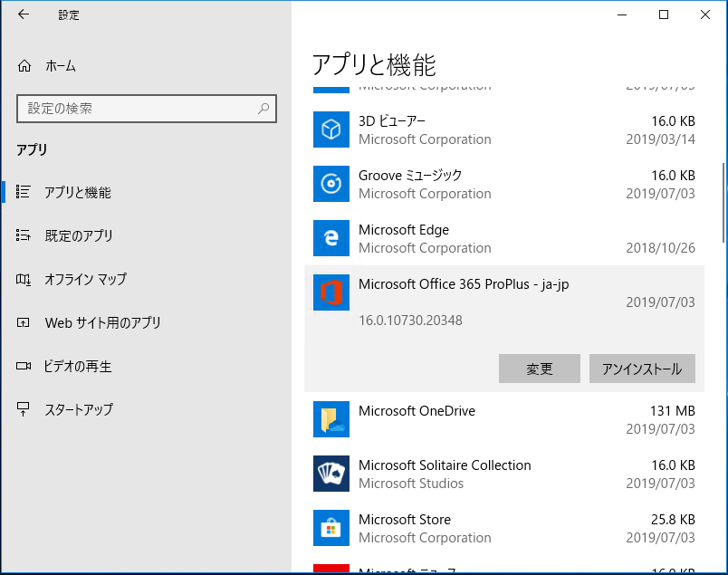The image size is (728, 575).
Task: Open アプリと機能 menu item
Action: [x=78, y=192]
